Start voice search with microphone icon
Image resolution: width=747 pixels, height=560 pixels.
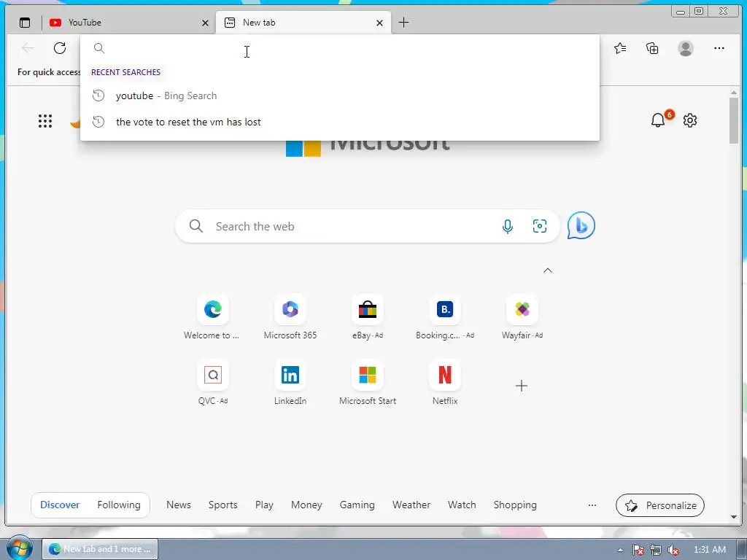(x=508, y=226)
